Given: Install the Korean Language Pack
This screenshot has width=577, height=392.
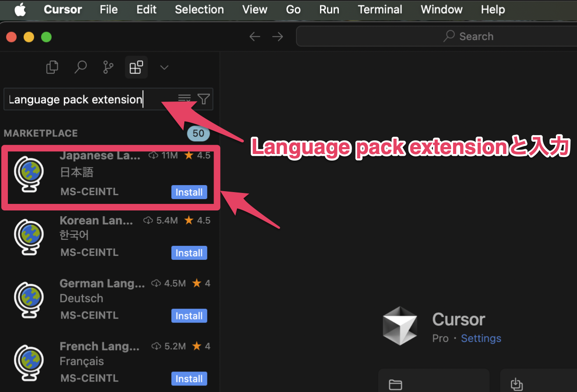Looking at the screenshot, I should click(x=189, y=253).
